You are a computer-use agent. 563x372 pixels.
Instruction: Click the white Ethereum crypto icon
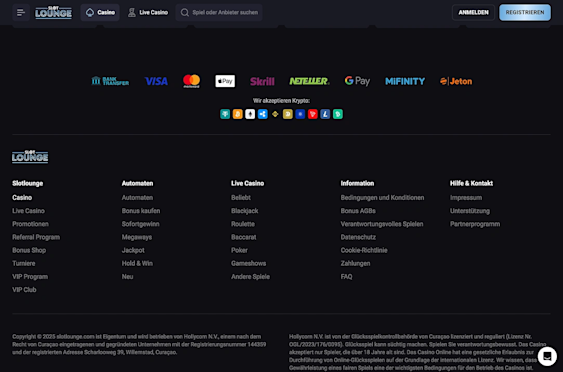point(250,114)
